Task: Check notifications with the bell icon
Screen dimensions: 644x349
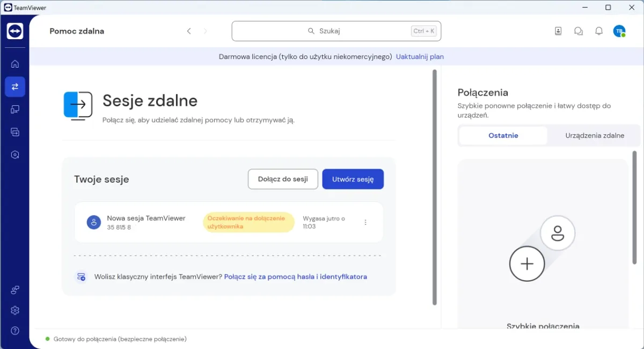Action: (599, 31)
